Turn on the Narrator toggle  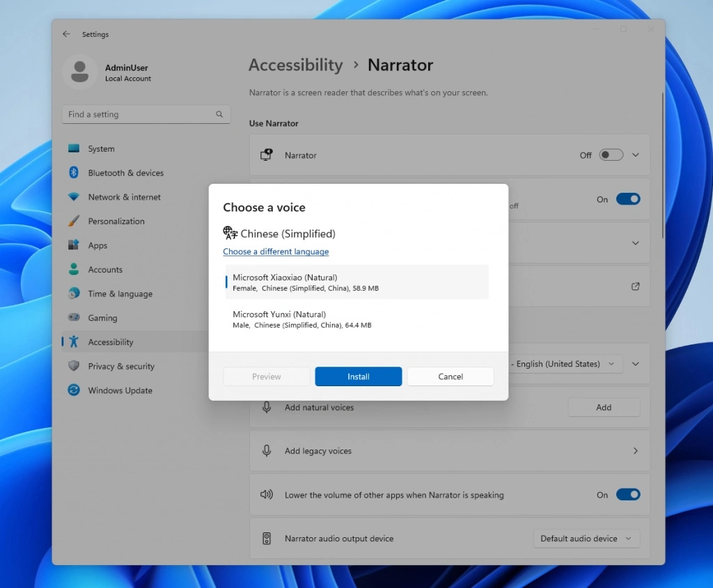(611, 154)
